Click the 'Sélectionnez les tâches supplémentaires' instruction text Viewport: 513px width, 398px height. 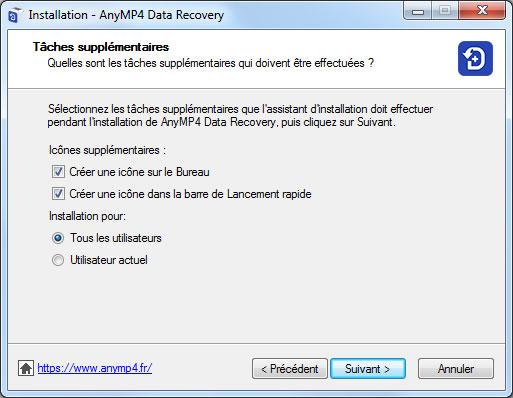click(x=240, y=115)
